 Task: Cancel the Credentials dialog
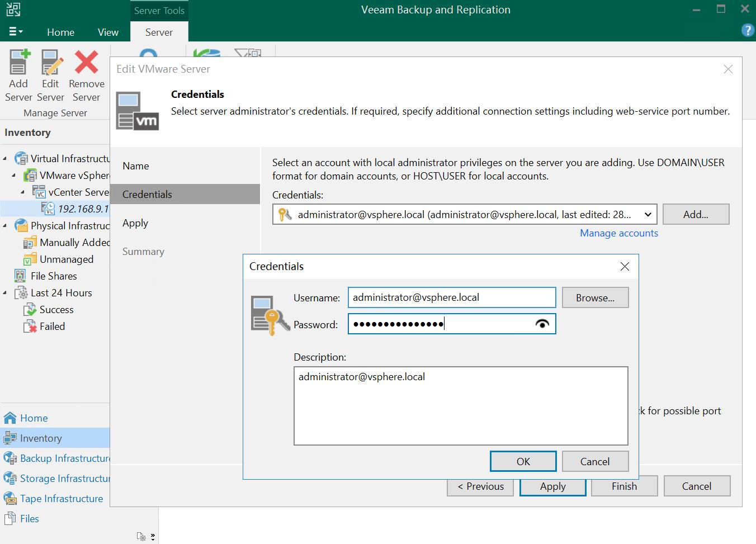coord(595,461)
